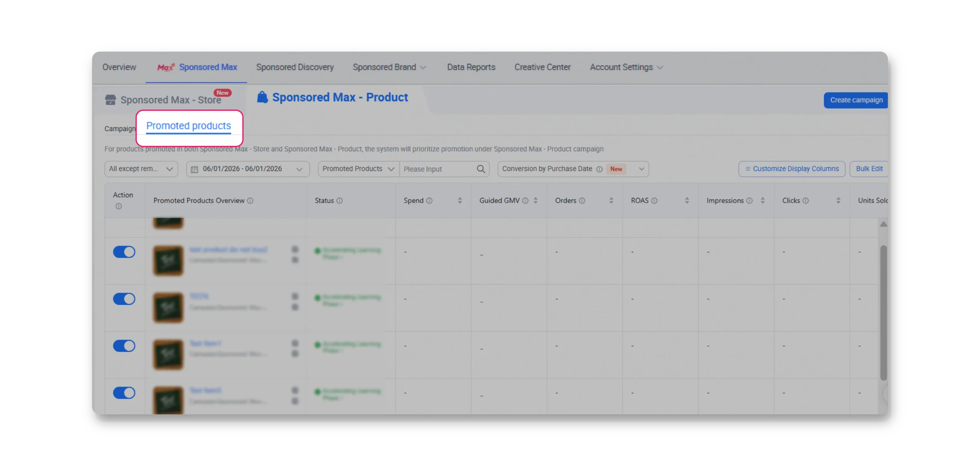The height and width of the screenshot is (466, 980).
Task: Click the Guided GMV info icon
Action: 525,201
